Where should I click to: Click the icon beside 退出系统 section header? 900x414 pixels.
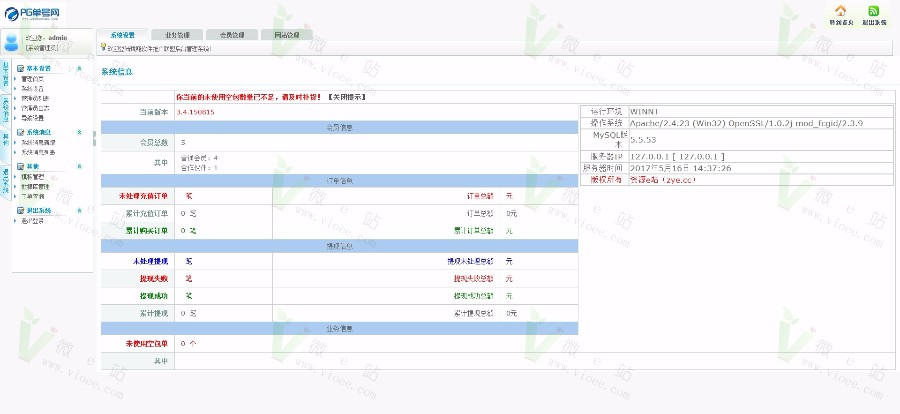click(x=20, y=211)
